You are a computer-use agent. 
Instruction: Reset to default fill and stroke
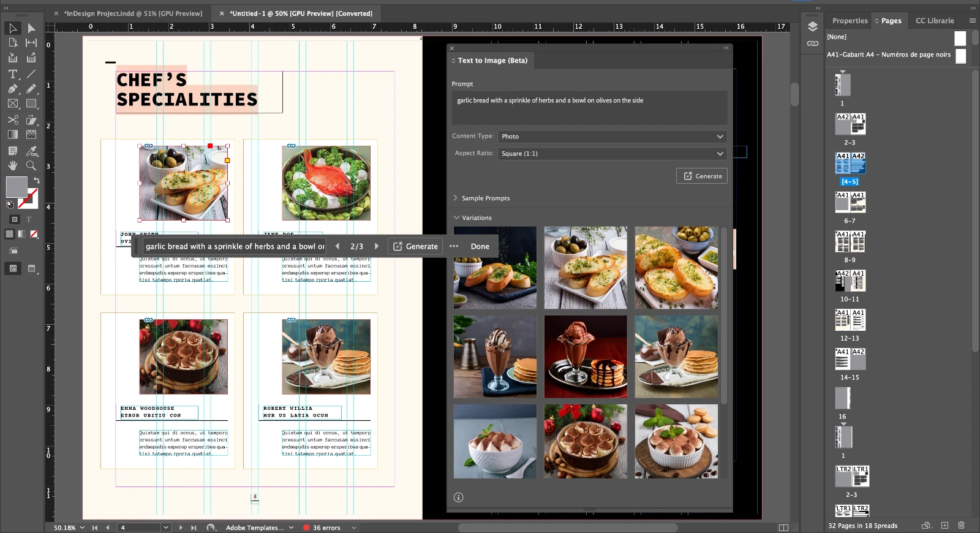pyautogui.click(x=9, y=205)
